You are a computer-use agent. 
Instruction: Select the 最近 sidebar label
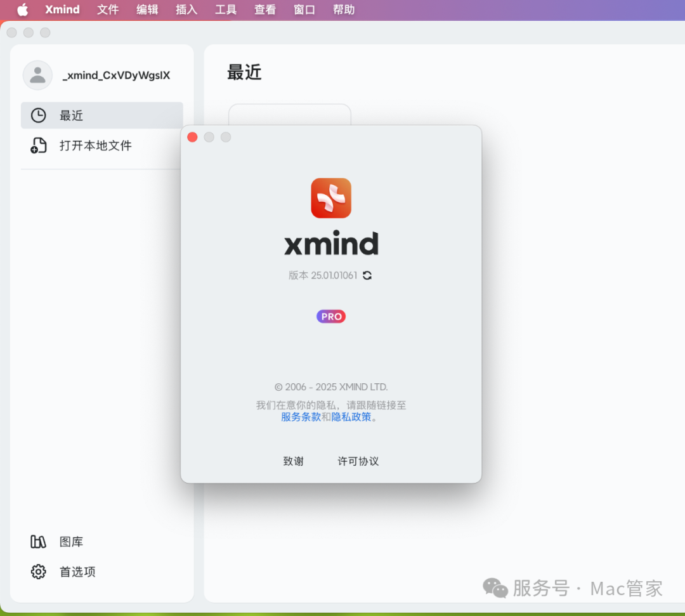pyautogui.click(x=71, y=115)
